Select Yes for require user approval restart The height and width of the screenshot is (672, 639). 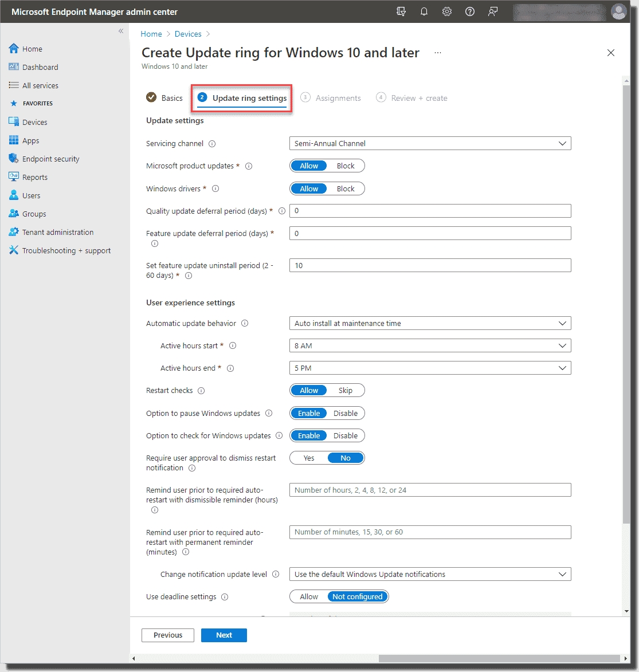(x=309, y=458)
